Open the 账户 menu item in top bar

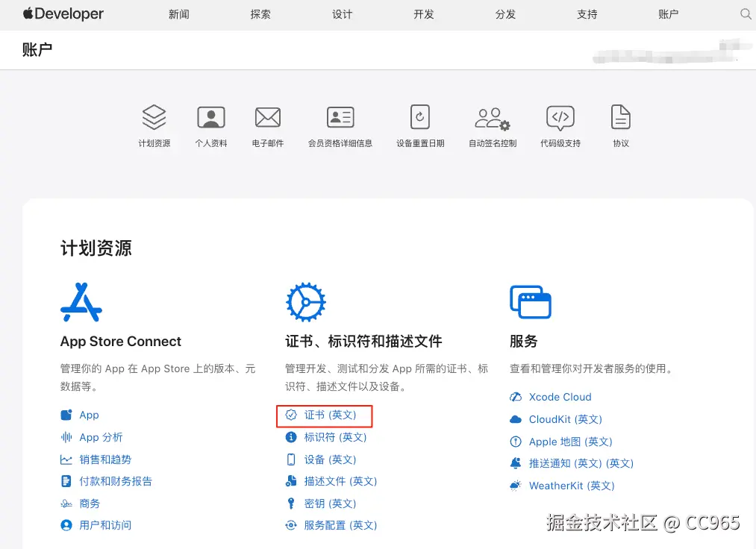tap(668, 14)
